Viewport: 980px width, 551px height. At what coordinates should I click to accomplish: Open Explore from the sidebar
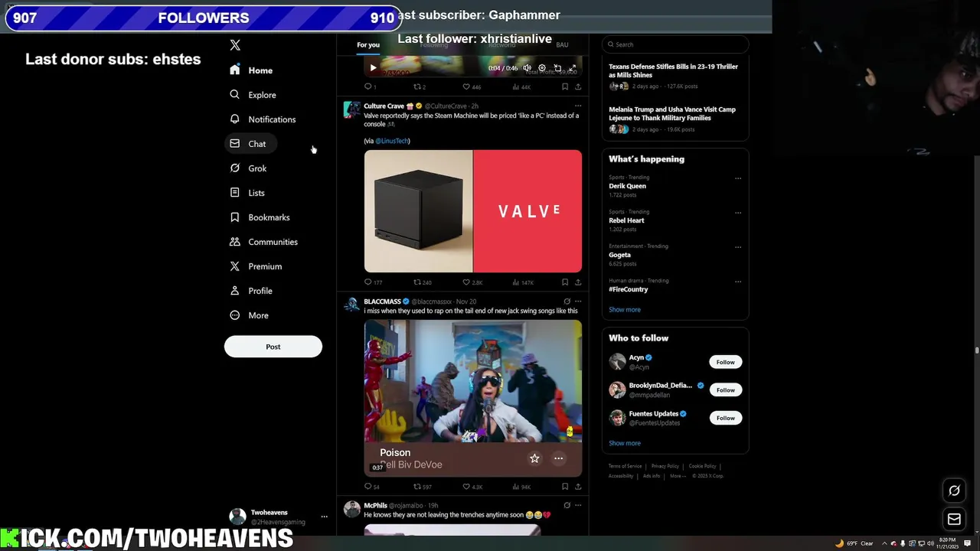[253, 95]
